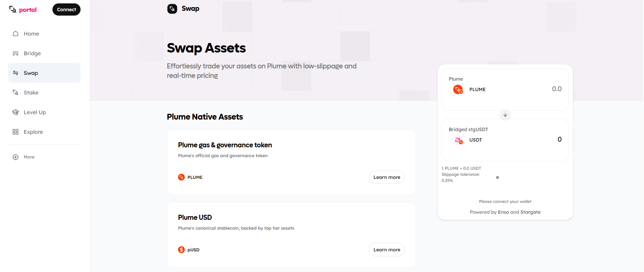644x272 pixels.
Task: Open the PLUME source token selector
Action: [470, 89]
